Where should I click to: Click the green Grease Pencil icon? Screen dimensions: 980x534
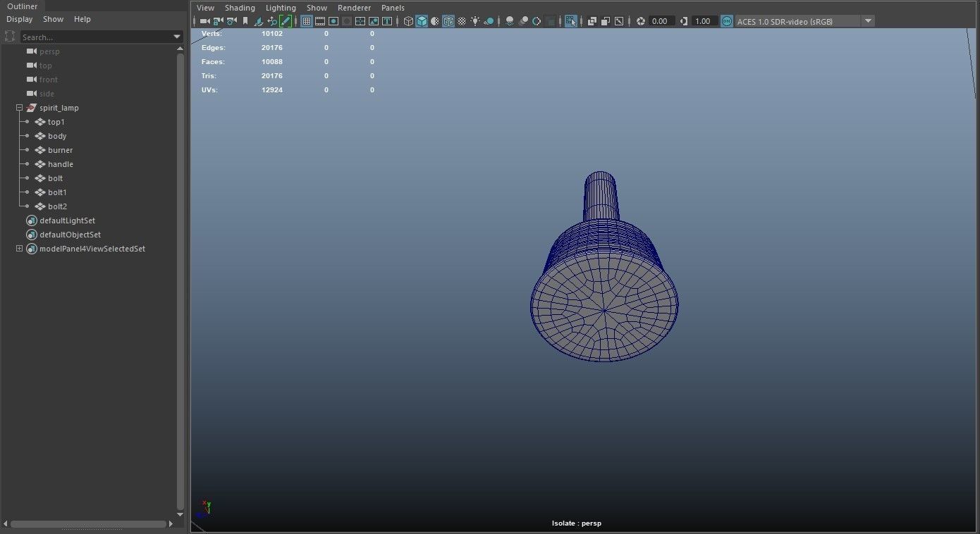coord(286,21)
